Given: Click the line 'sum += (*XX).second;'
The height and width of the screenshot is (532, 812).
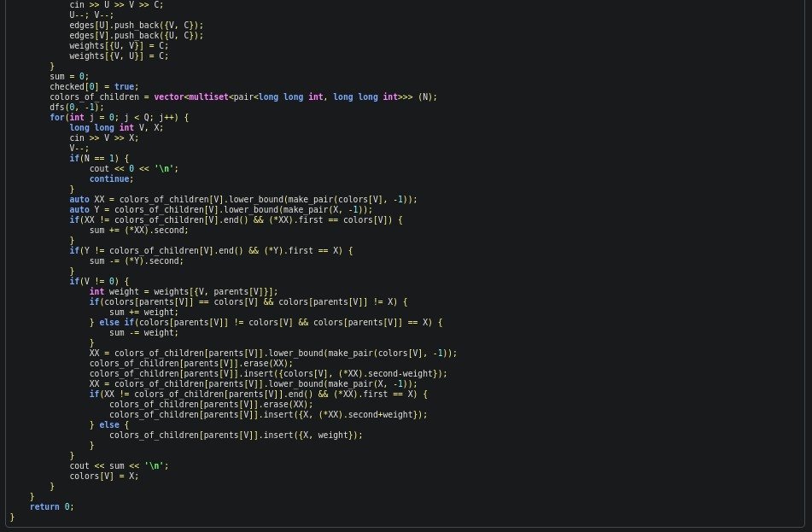Looking at the screenshot, I should (139, 231).
